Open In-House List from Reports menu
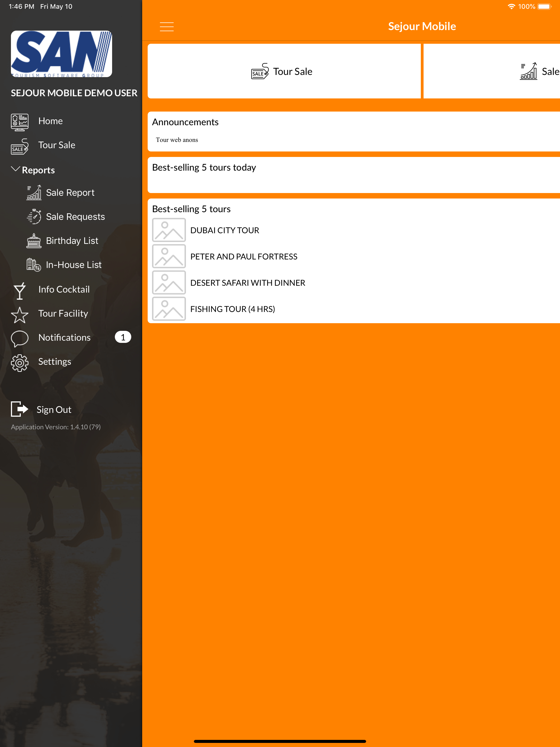Viewport: 560px width, 747px height. point(74,265)
